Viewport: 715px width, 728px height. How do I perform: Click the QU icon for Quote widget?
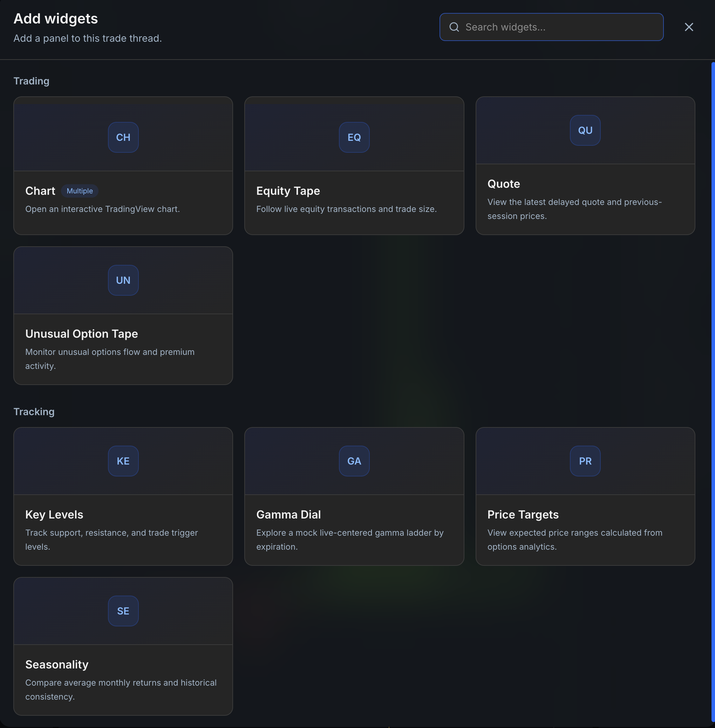click(585, 130)
